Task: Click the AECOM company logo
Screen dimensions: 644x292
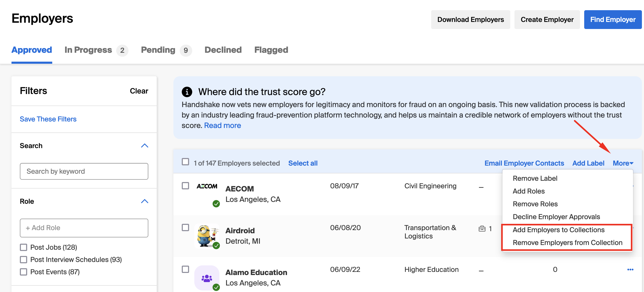Action: coord(207,186)
